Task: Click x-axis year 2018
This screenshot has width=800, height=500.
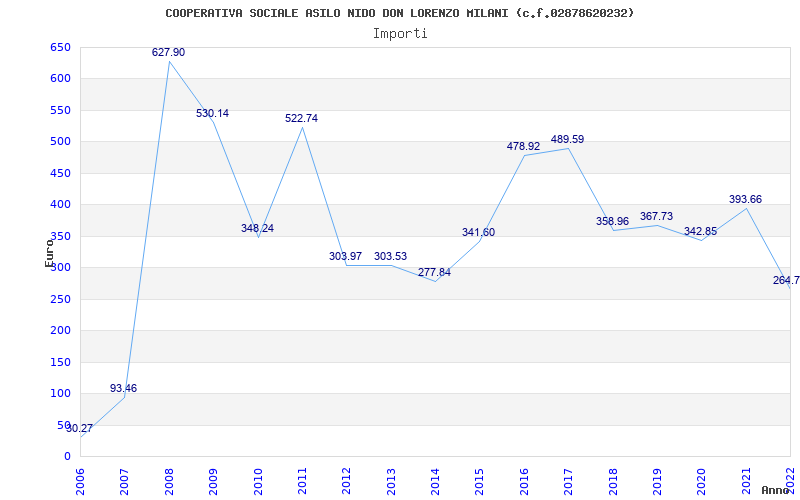Action: pos(613,481)
